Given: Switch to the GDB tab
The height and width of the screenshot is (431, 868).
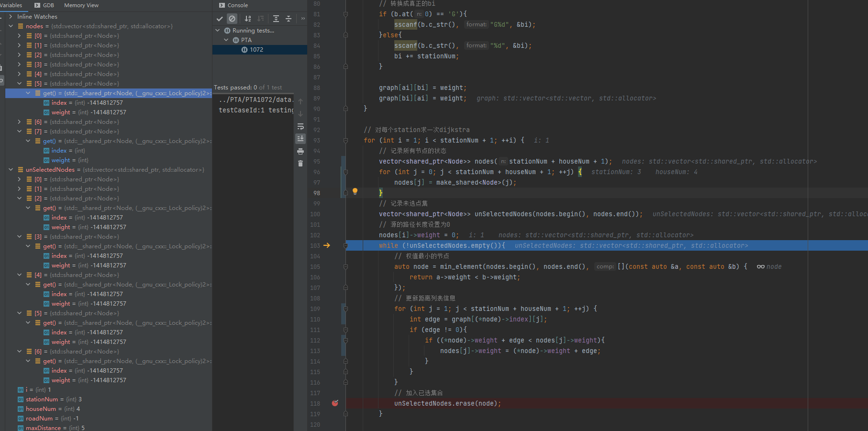Looking at the screenshot, I should point(44,5).
